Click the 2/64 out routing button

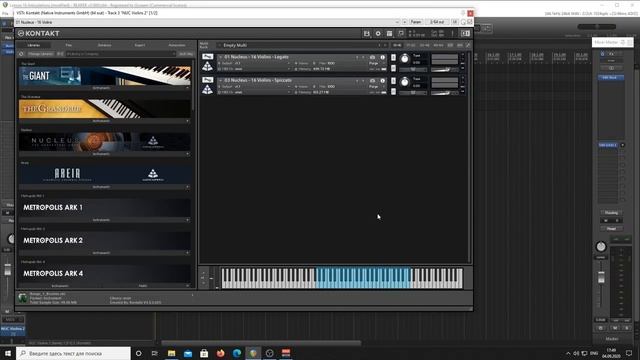[437, 22]
